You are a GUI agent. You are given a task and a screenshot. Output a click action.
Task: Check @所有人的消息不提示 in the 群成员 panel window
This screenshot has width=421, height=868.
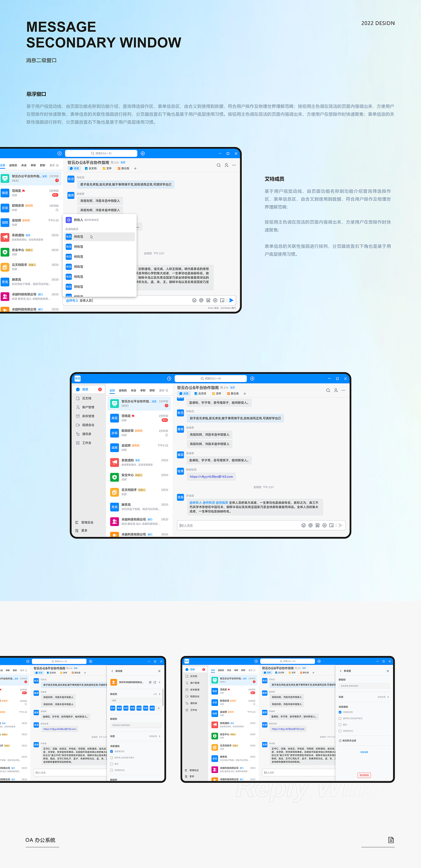(x=111, y=758)
